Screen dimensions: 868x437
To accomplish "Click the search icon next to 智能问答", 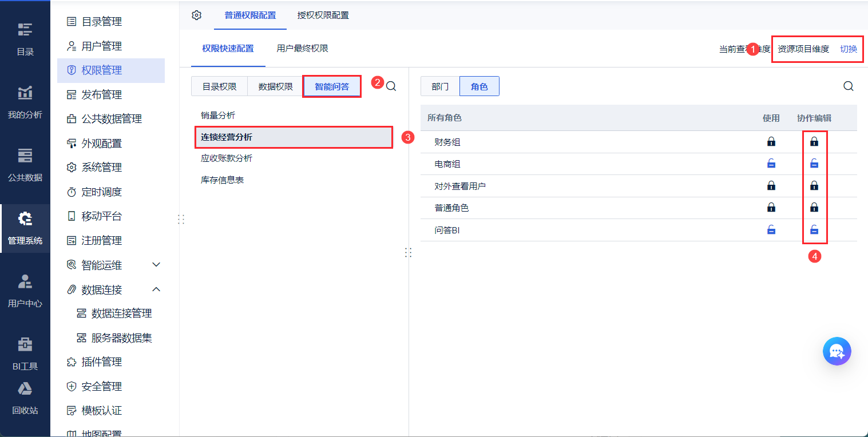I will [x=391, y=86].
